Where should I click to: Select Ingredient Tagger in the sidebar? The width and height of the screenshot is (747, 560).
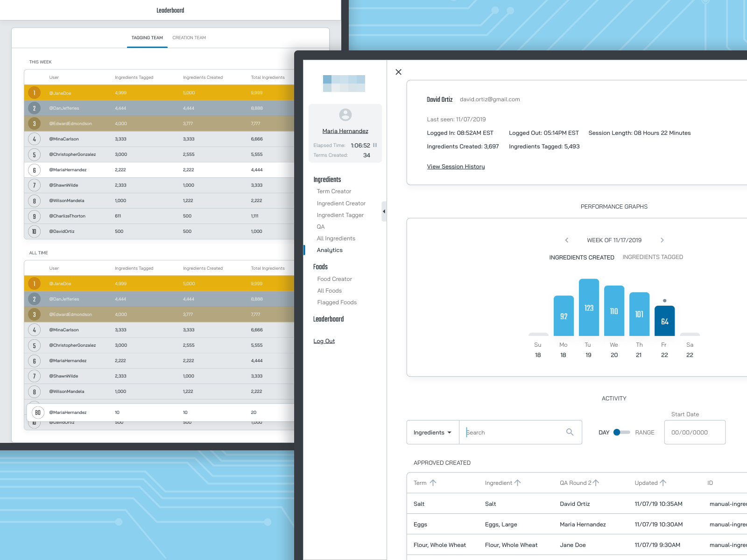click(x=340, y=215)
